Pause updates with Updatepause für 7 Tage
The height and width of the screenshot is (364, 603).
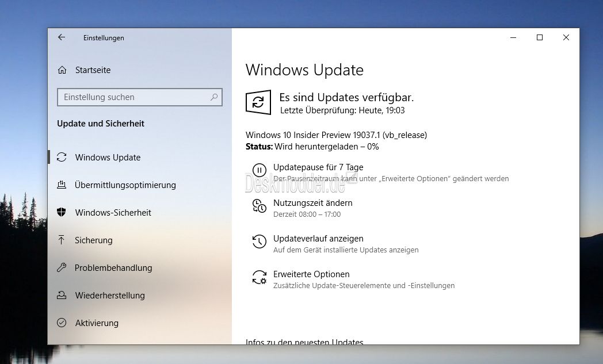pos(318,167)
